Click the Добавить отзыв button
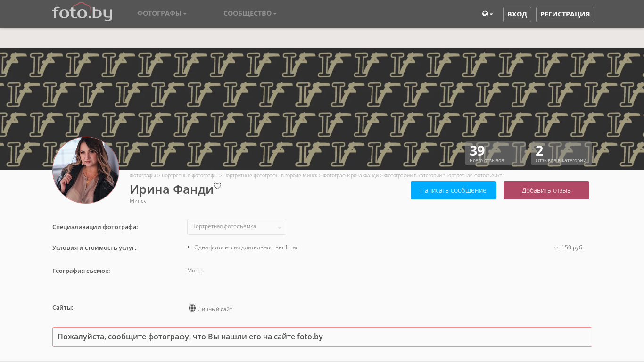644x362 pixels. tap(546, 190)
